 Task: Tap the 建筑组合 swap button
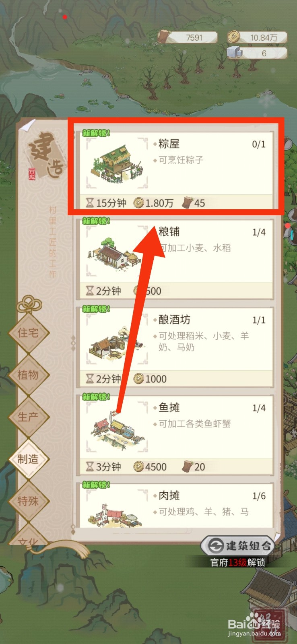point(237,546)
